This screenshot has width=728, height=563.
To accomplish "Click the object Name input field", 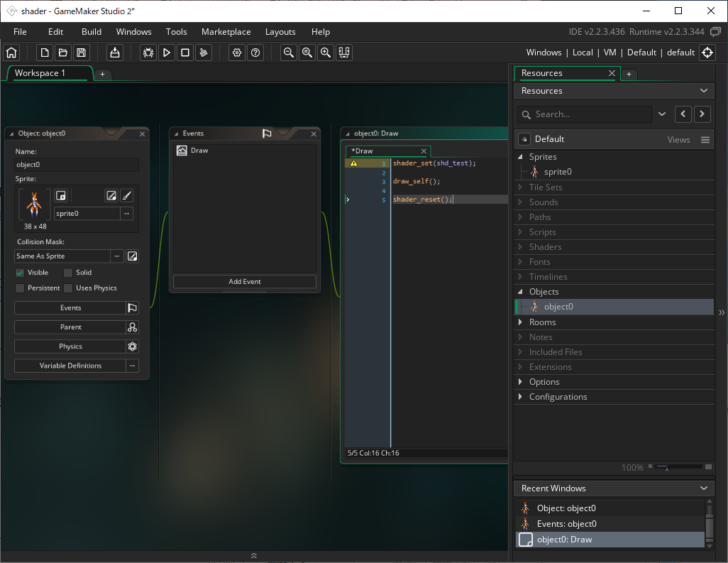I will click(77, 165).
